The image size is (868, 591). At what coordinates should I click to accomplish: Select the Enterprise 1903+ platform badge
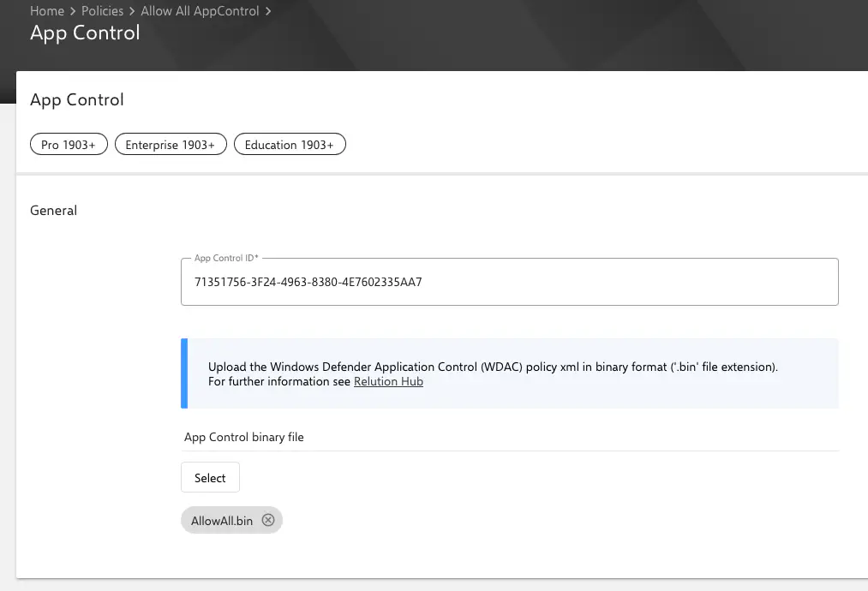click(x=171, y=144)
